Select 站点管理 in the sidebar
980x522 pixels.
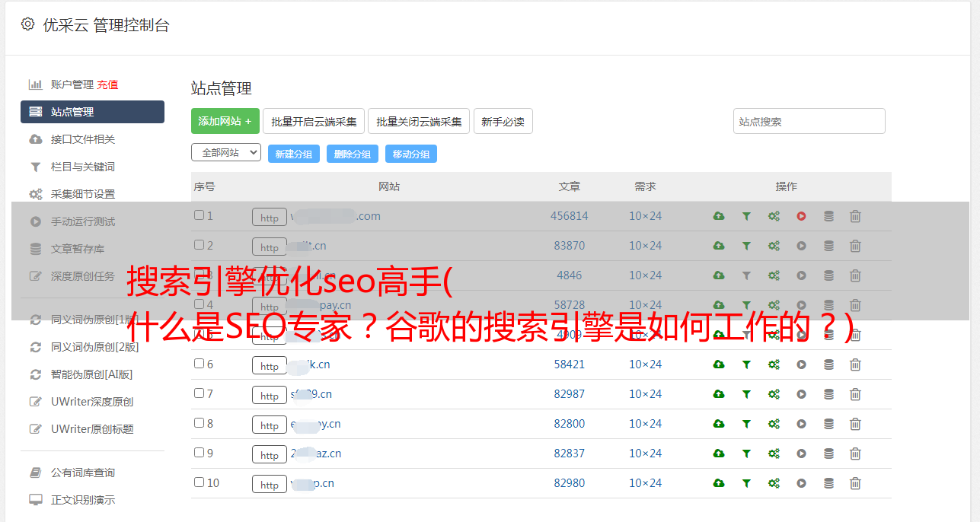pyautogui.click(x=92, y=112)
